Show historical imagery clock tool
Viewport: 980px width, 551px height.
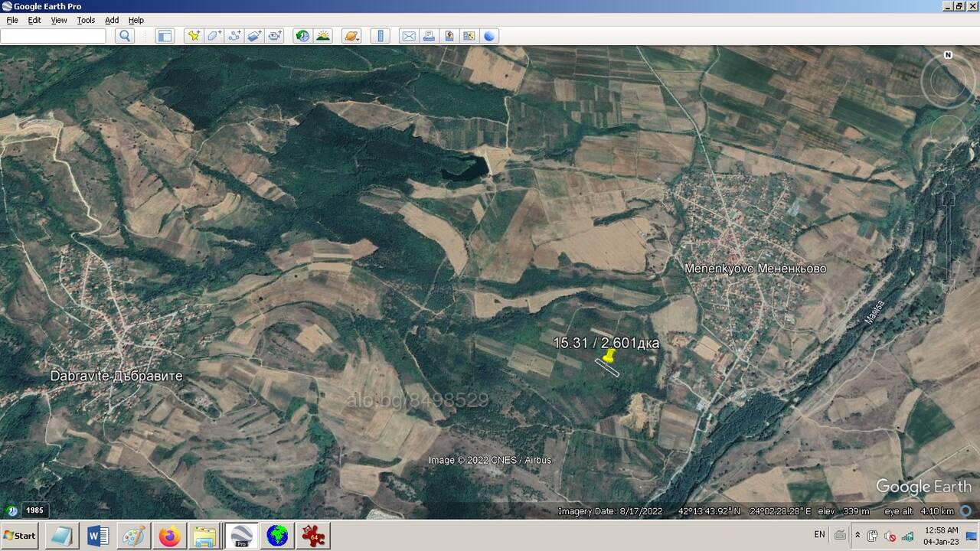(303, 36)
